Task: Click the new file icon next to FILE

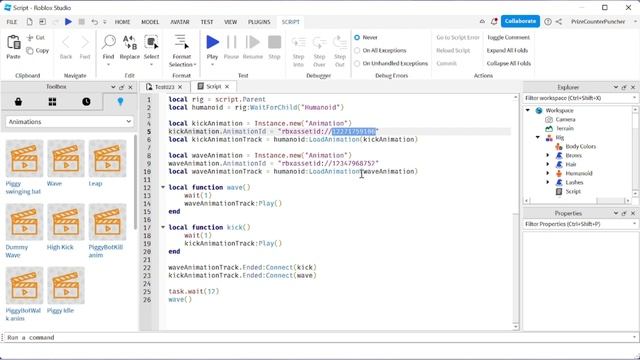Action: pos(29,22)
